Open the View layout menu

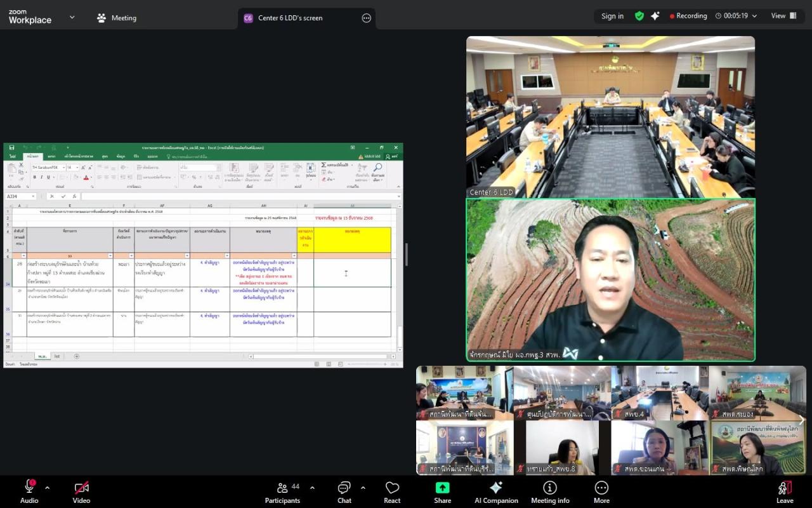784,16
